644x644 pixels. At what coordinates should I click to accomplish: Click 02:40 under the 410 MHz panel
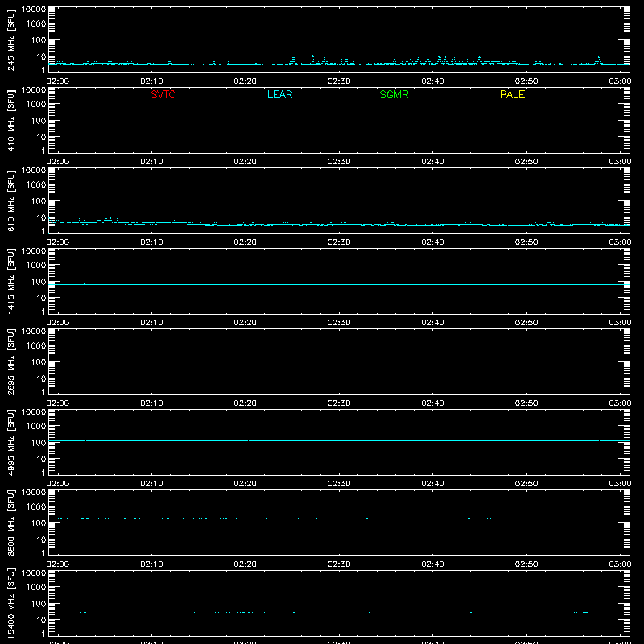coord(432,162)
